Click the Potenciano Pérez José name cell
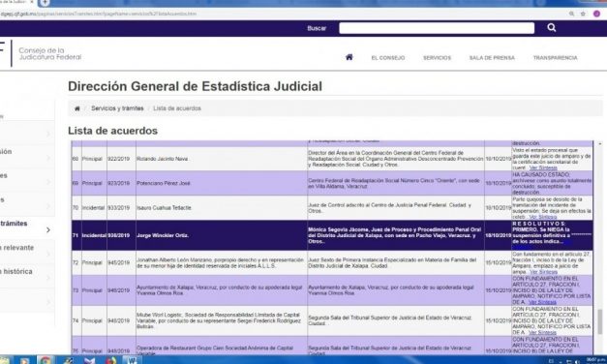607x364 pixels. click(222, 183)
